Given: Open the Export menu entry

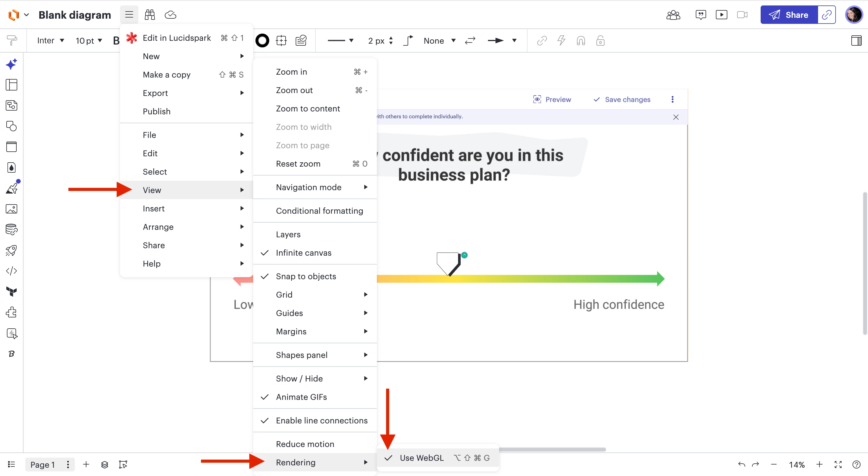Looking at the screenshot, I should click(x=155, y=93).
